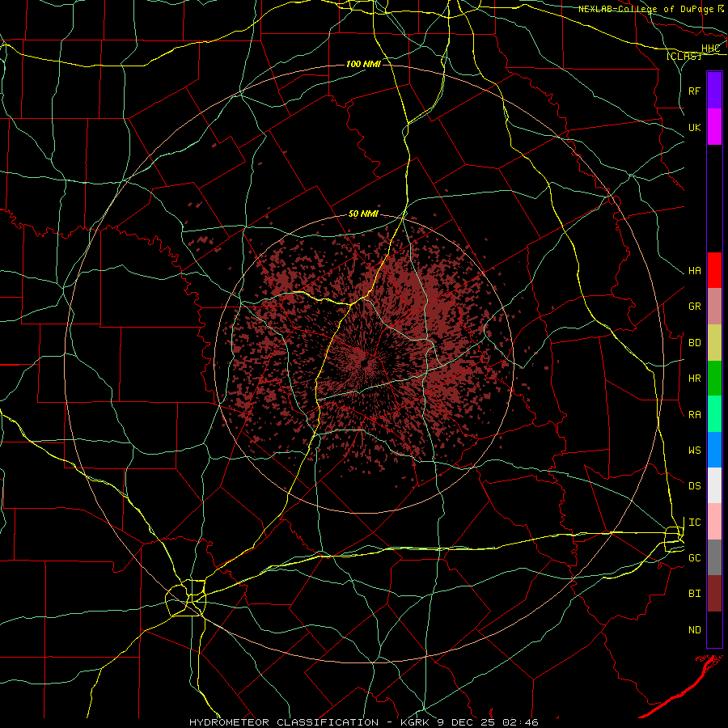Click the [CLAS] units label
The width and height of the screenshot is (728, 728).
684,56
